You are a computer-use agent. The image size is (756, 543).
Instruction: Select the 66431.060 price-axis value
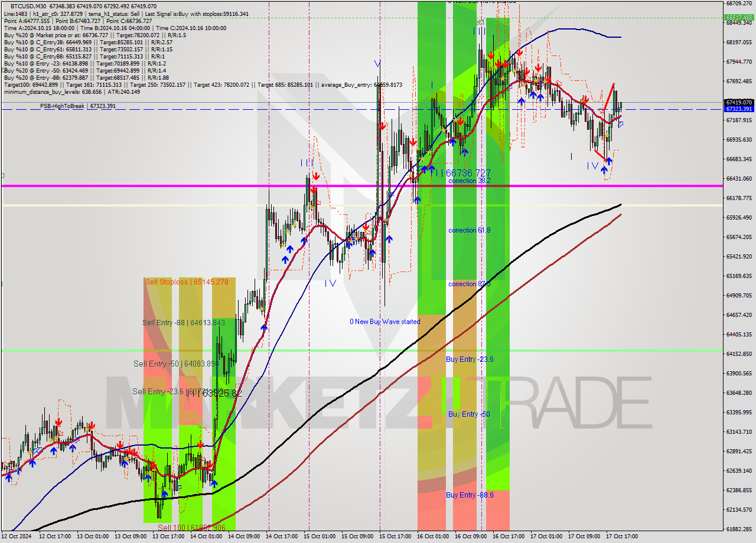[739, 178]
